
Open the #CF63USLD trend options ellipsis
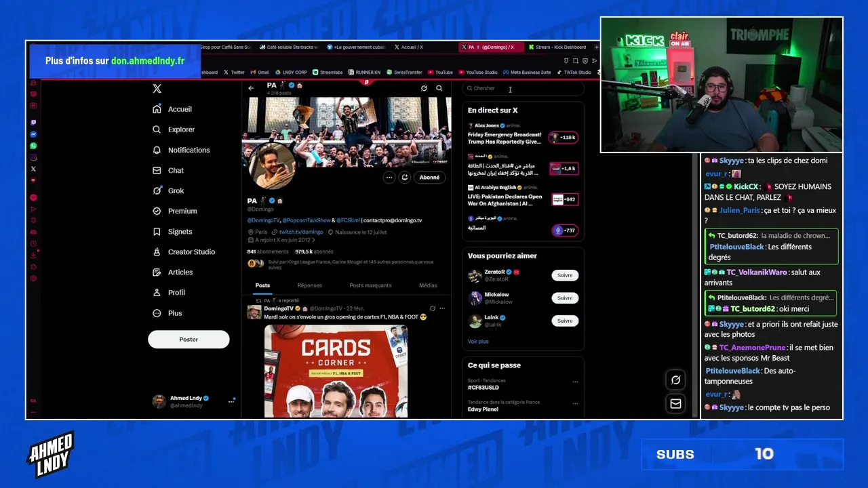click(x=575, y=382)
